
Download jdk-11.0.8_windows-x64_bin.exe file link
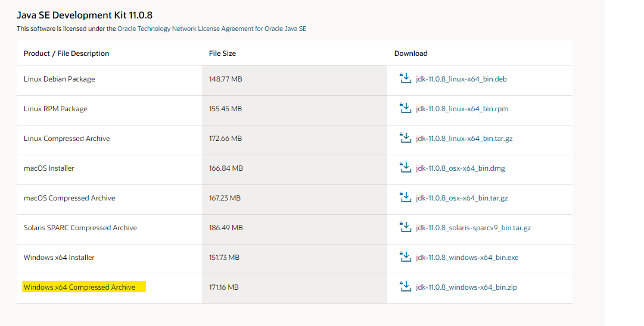pyautogui.click(x=467, y=258)
